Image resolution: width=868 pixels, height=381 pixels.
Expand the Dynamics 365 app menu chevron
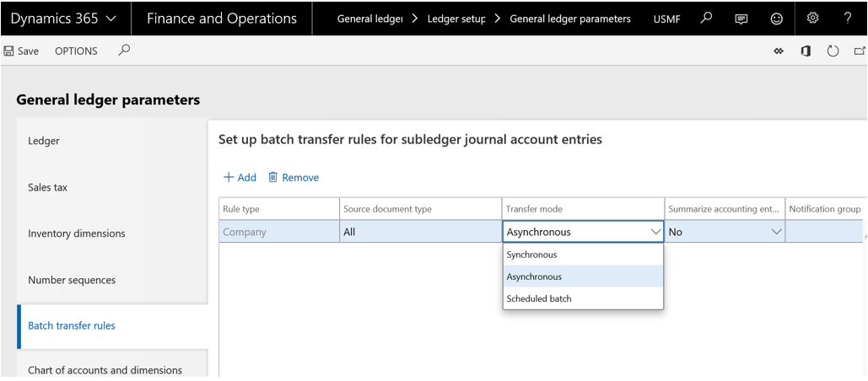tap(112, 19)
